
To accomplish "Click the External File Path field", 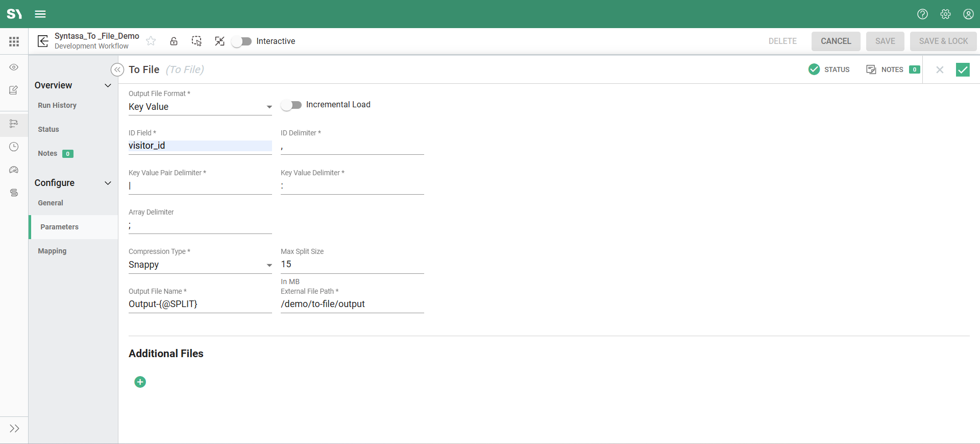I will pyautogui.click(x=352, y=304).
